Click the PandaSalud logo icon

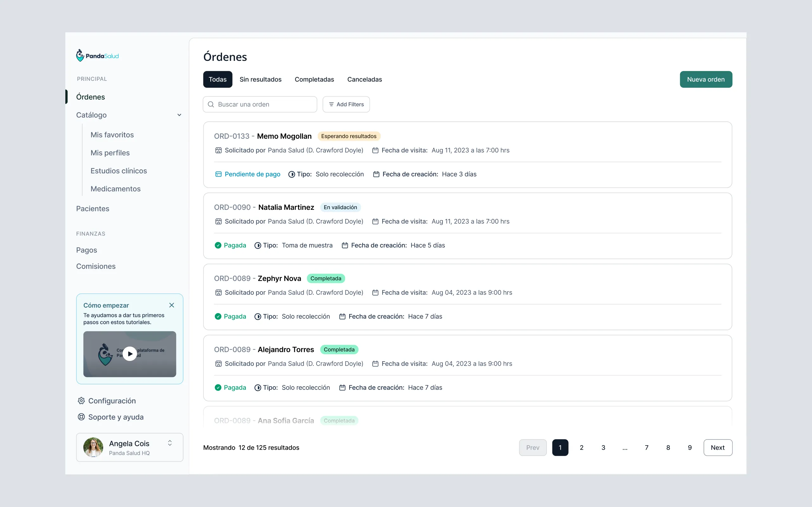click(x=80, y=56)
